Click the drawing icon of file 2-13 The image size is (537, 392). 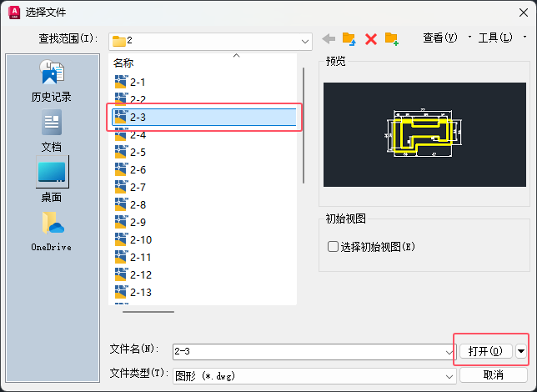pyautogui.click(x=121, y=292)
